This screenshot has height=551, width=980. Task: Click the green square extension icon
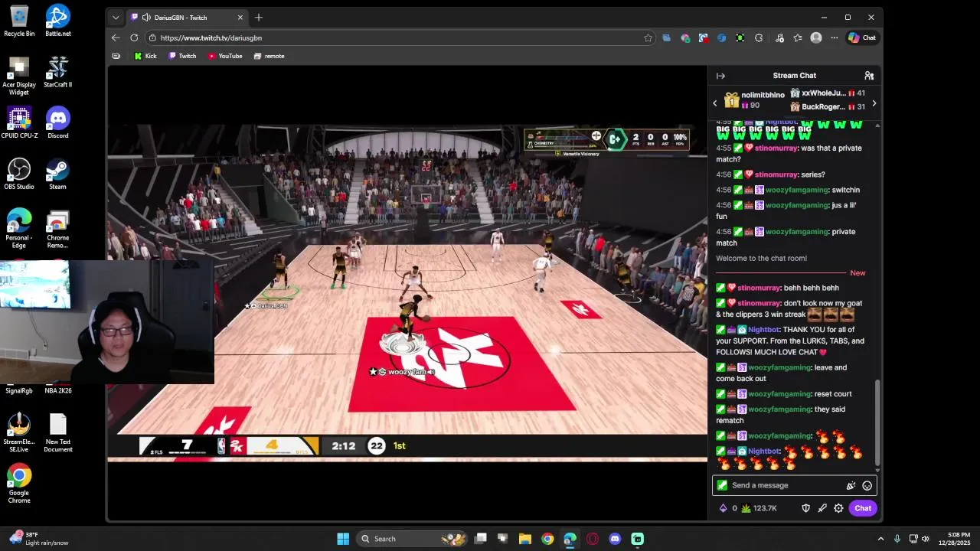[740, 37]
